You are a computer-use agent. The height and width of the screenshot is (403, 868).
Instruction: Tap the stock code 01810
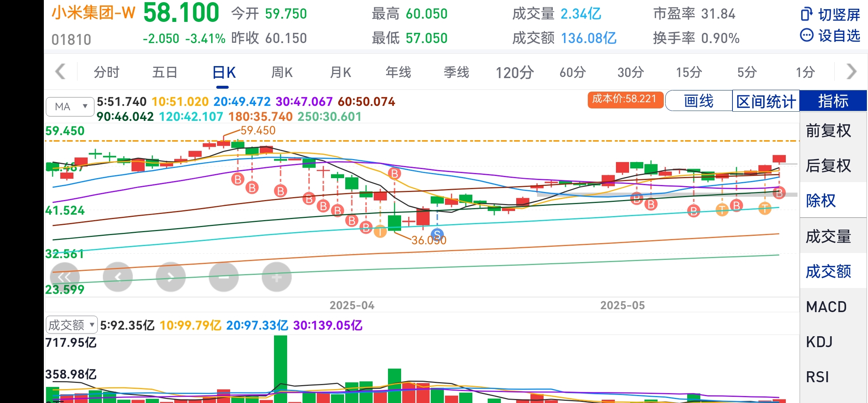point(71,39)
